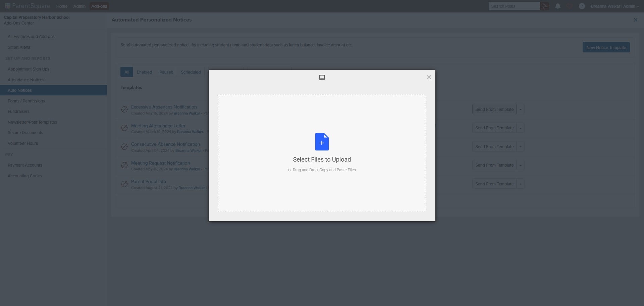Open search filter options icon
This screenshot has width=644, height=306.
click(x=545, y=6)
